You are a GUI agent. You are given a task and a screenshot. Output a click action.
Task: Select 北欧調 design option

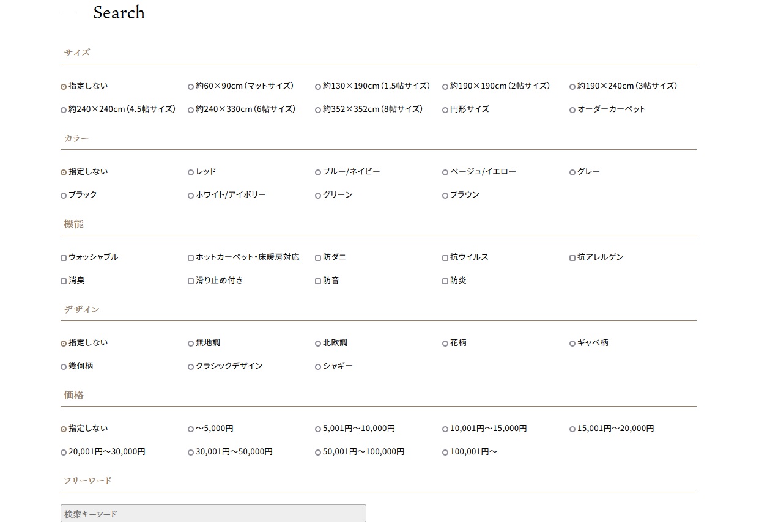318,344
